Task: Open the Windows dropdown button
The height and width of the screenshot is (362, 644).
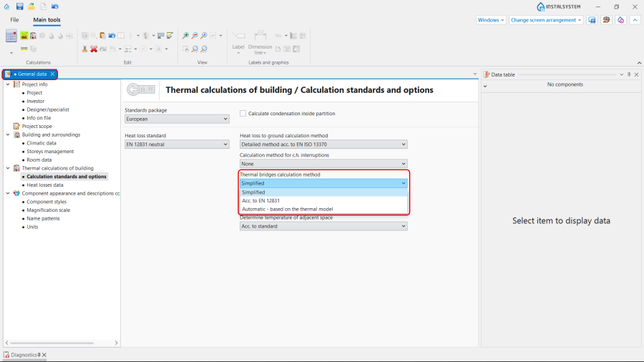Action: pos(491,20)
